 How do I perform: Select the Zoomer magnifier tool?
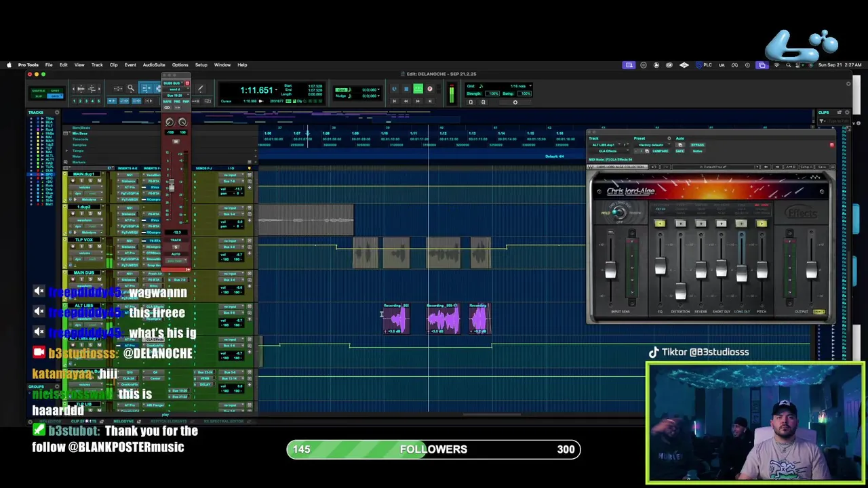131,88
